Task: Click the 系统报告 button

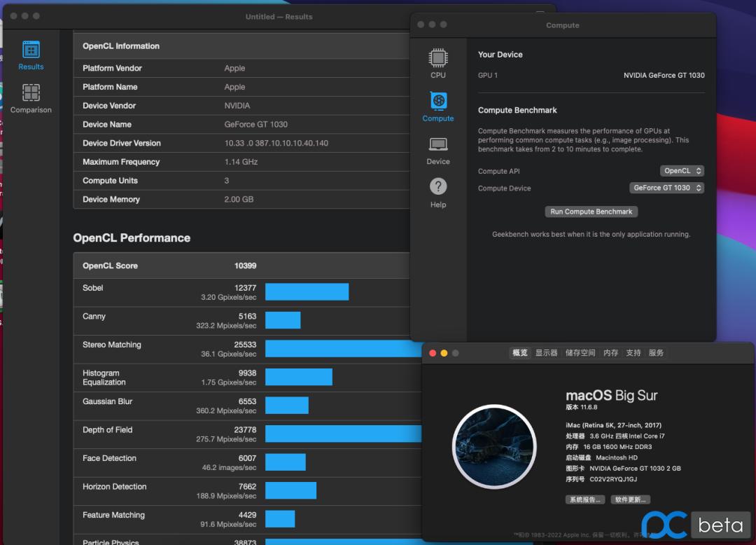Action: [585, 499]
